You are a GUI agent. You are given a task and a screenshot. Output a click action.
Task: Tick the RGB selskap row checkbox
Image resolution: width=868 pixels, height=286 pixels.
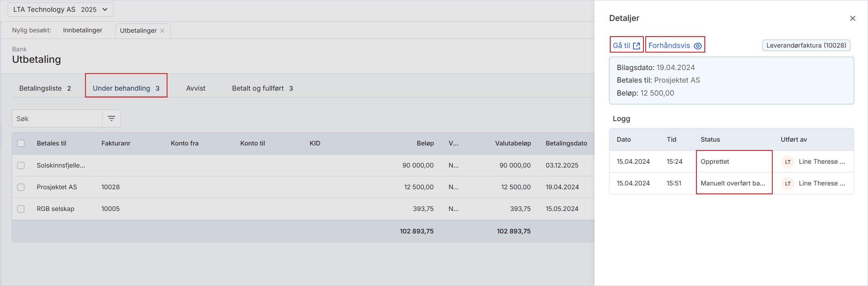(21, 209)
